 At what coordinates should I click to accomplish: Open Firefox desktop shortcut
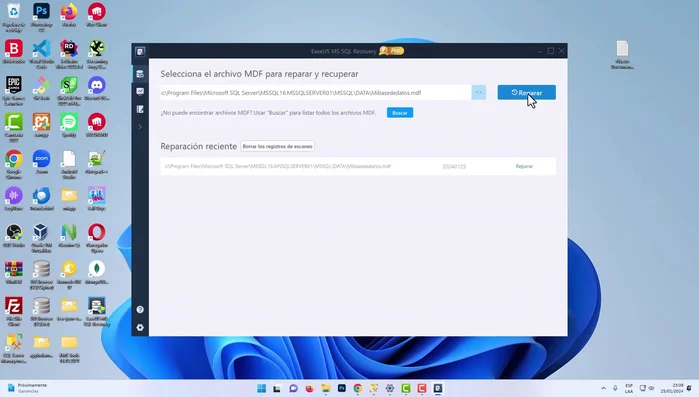69,16
